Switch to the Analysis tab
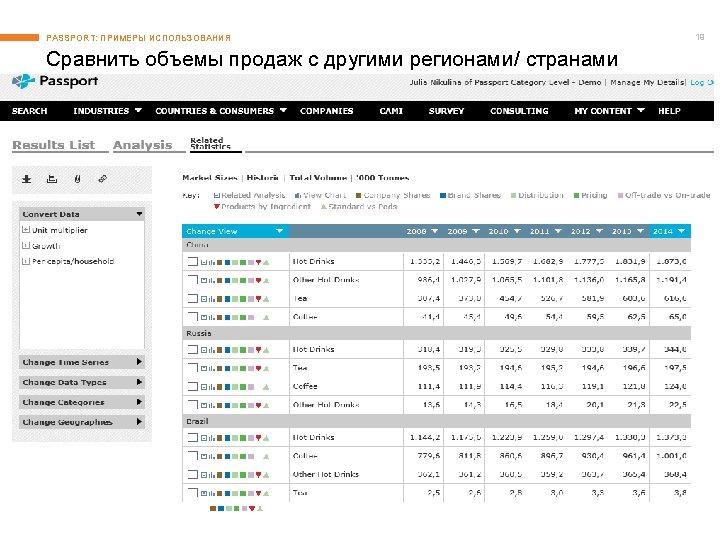The width and height of the screenshot is (720, 540). pos(142,145)
